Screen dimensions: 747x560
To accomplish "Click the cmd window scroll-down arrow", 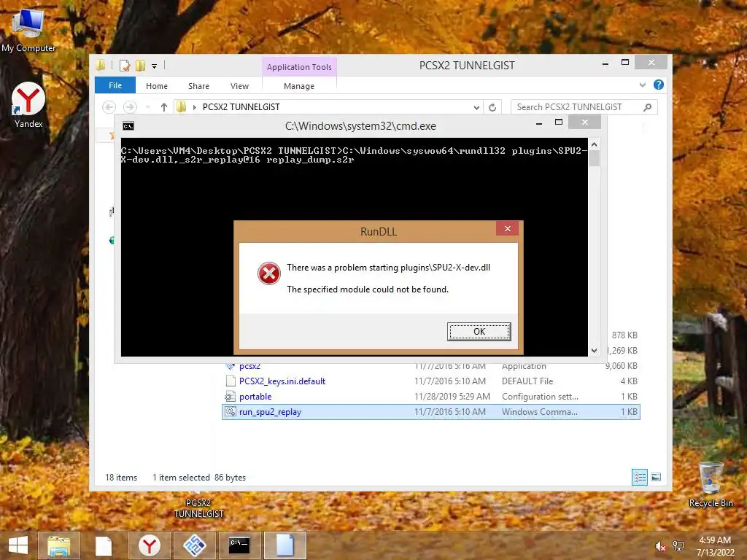I will point(594,351).
